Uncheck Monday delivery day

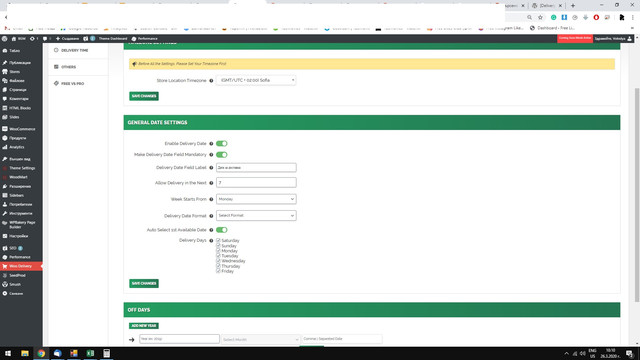click(218, 251)
